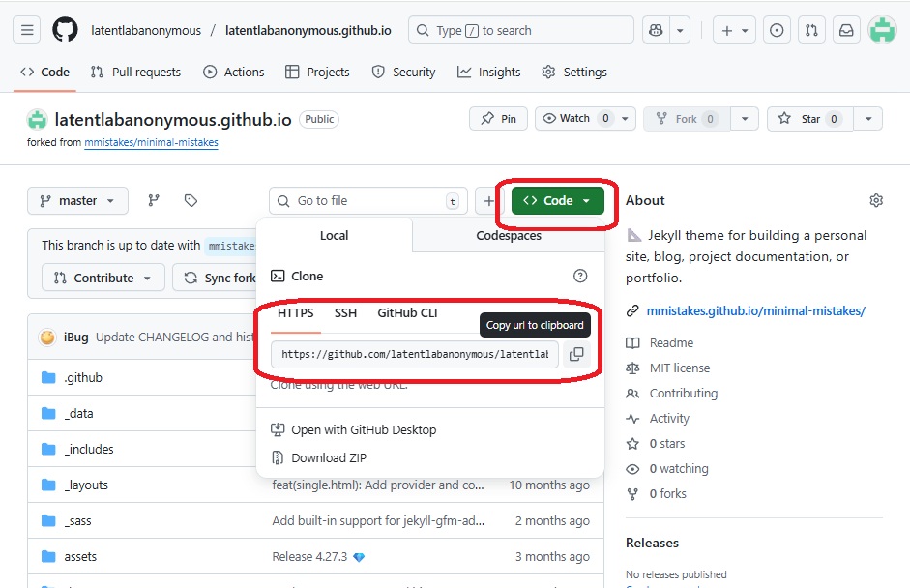
Task: Click inside the Go to file search box
Action: click(367, 200)
